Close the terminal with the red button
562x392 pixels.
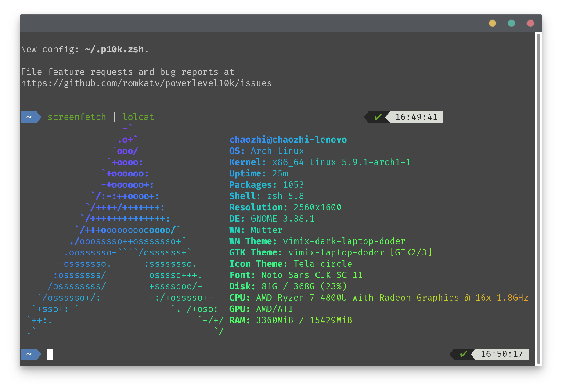tap(530, 23)
